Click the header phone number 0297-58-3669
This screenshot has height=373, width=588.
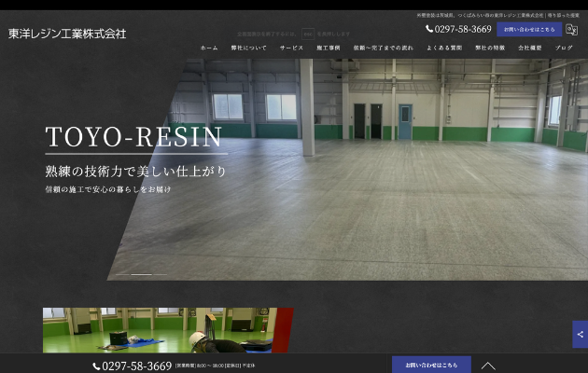[x=463, y=29]
